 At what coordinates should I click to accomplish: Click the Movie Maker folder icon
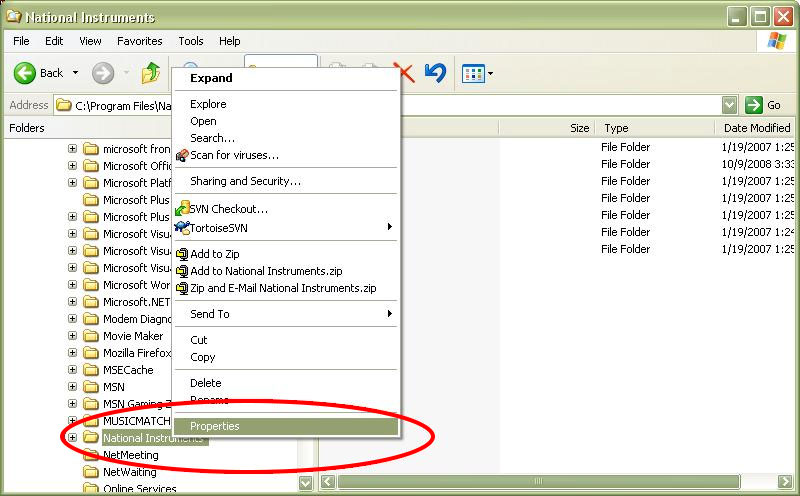click(91, 336)
